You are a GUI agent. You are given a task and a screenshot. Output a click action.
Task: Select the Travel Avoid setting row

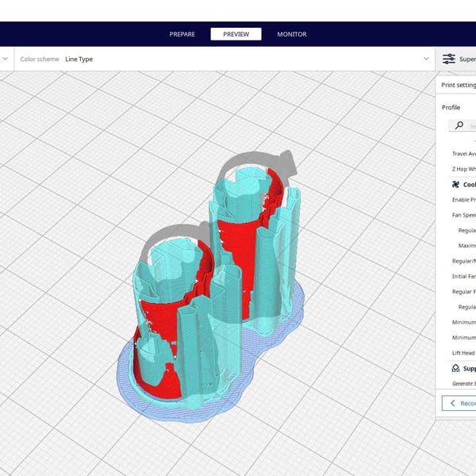[463, 154]
